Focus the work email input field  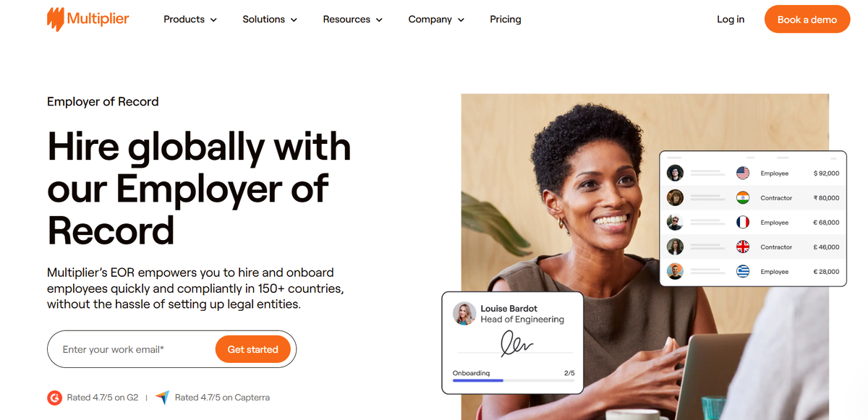(x=130, y=349)
